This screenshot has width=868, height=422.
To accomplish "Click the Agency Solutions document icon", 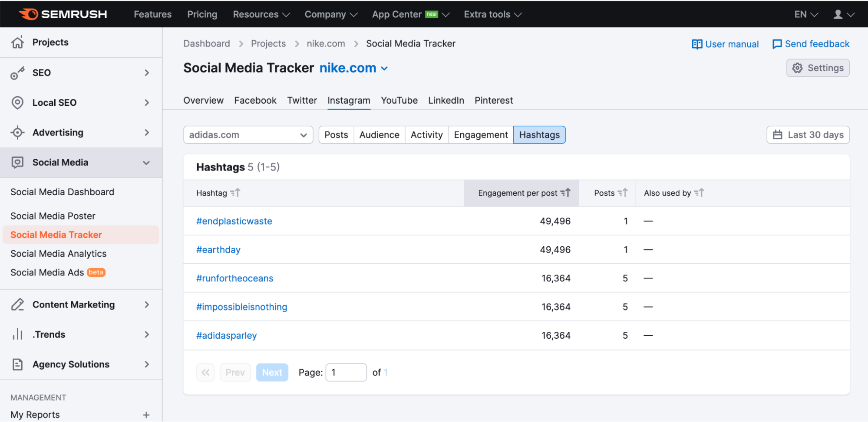I will pos(17,364).
